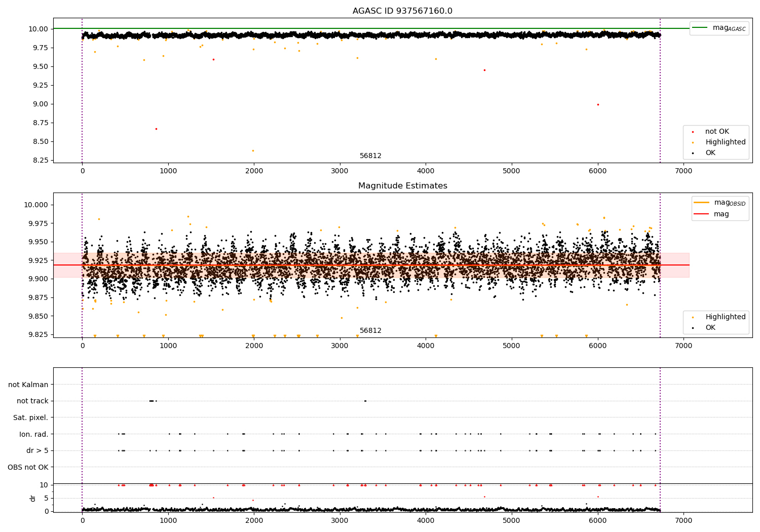The image size is (760, 532).
Task: Click the '8.25' y-tick in top plot
Action: point(40,161)
